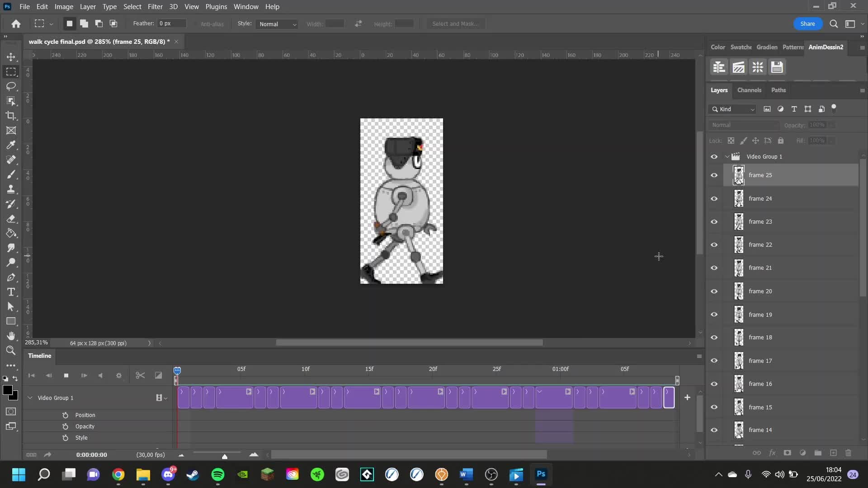Select the Type tool

(x=11, y=292)
